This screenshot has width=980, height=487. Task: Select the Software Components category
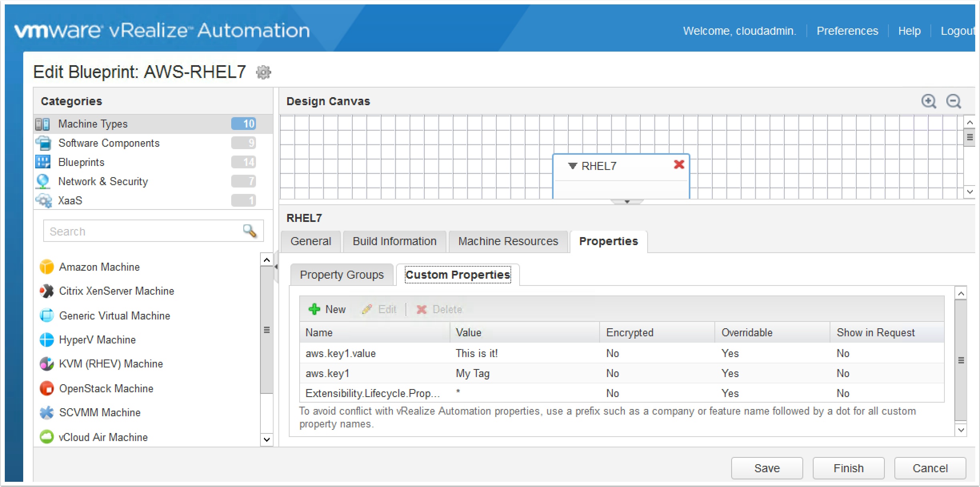click(109, 143)
